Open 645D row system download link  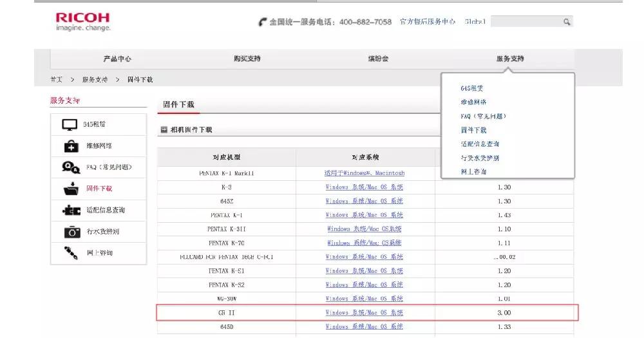point(365,327)
